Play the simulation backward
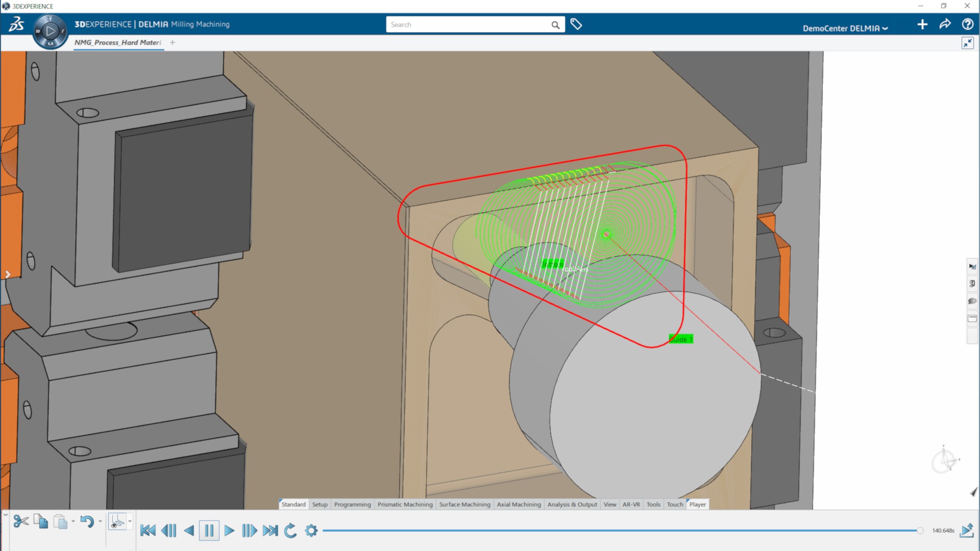 point(189,530)
